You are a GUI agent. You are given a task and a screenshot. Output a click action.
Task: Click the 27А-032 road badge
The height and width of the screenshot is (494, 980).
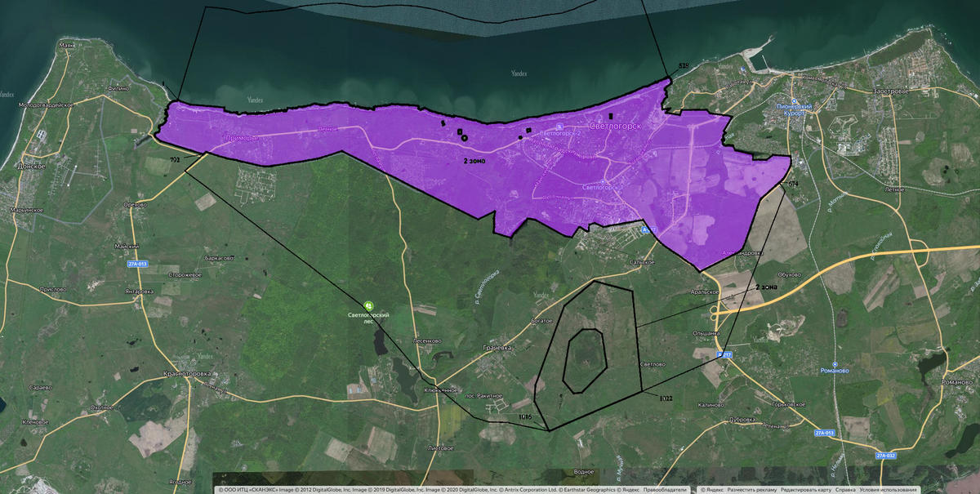click(x=885, y=456)
